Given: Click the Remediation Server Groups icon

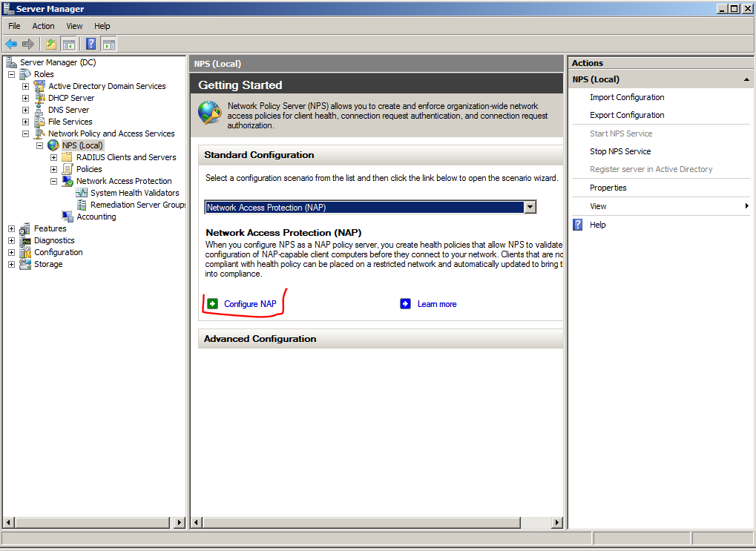Looking at the screenshot, I should 82,205.
